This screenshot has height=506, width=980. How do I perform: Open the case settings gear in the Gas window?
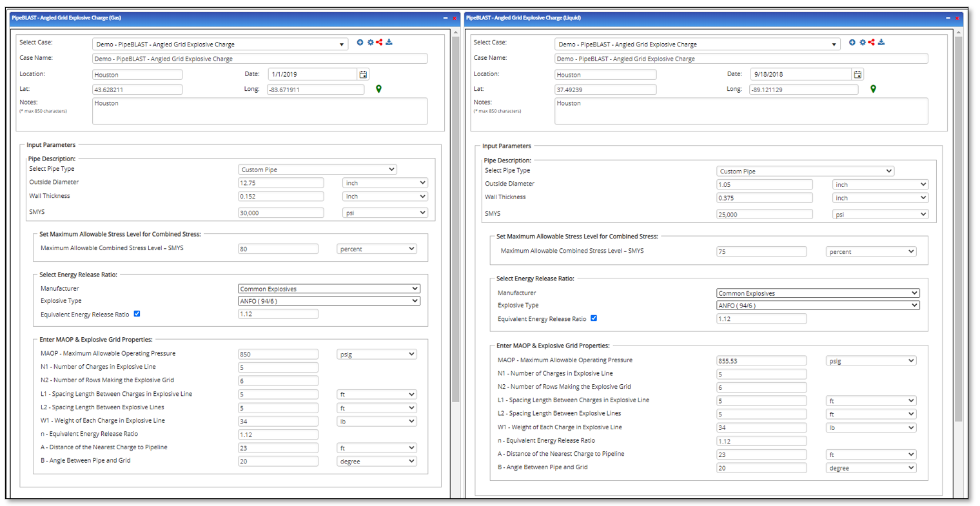370,42
